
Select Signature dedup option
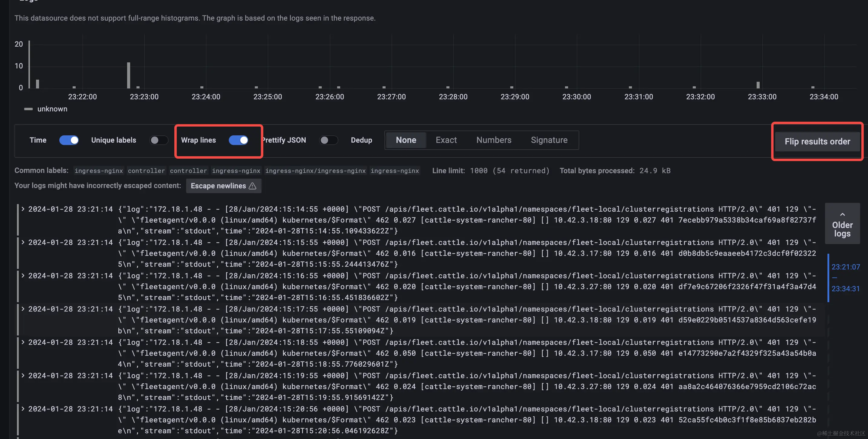point(549,140)
